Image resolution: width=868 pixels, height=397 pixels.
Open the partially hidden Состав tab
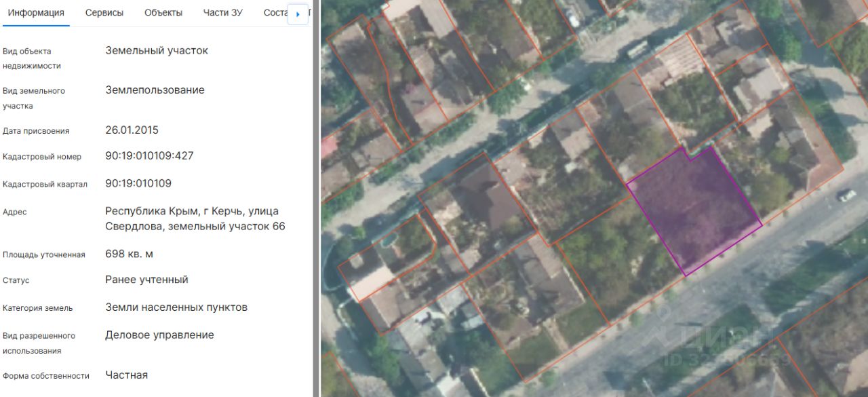pyautogui.click(x=275, y=13)
